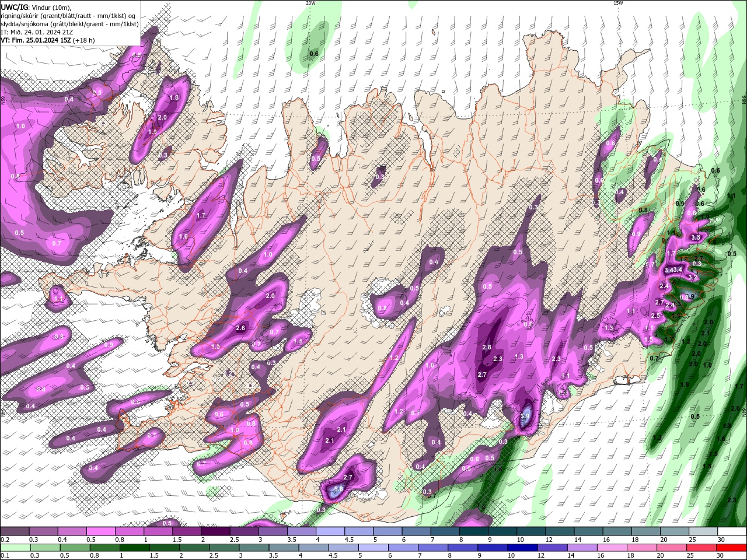This screenshot has height=560, width=747.
Task: Click the 2.8 value in the dark purple core
Action: [487, 347]
